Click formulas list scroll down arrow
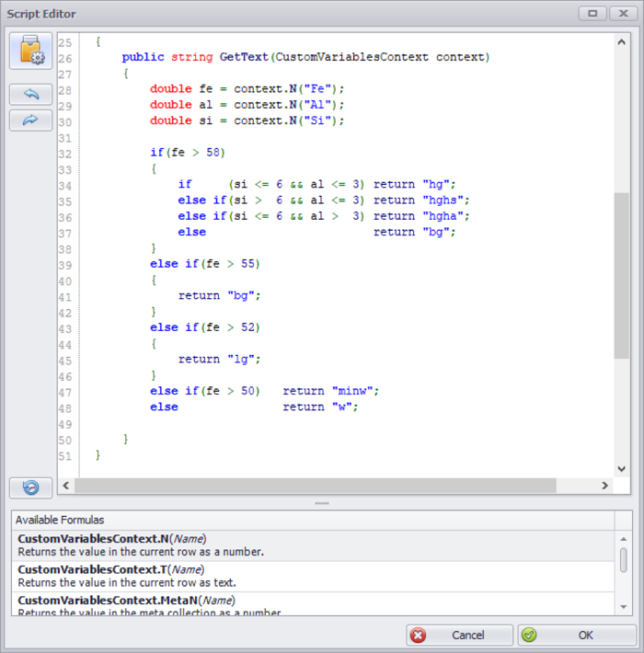Viewport: 644px width, 653px height. (624, 607)
